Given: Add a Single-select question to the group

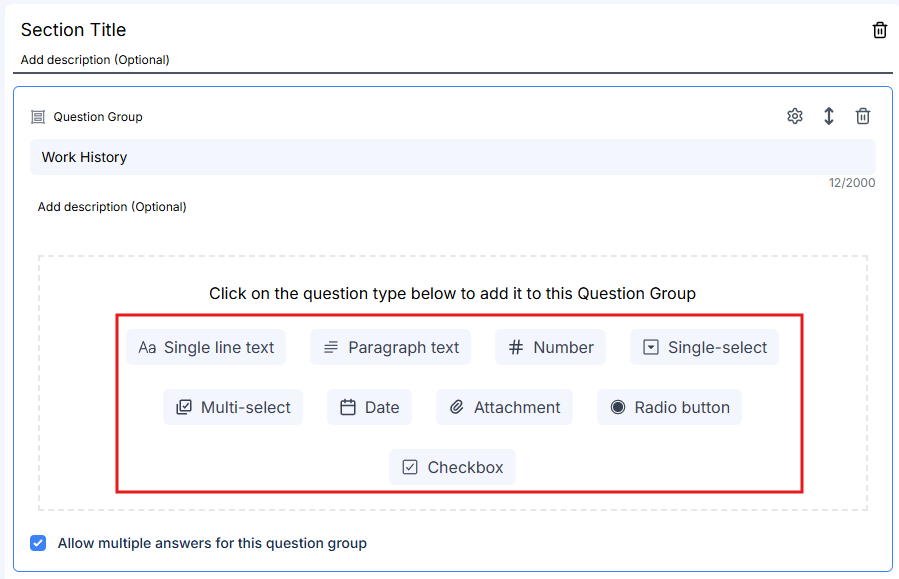Looking at the screenshot, I should click(x=704, y=347).
